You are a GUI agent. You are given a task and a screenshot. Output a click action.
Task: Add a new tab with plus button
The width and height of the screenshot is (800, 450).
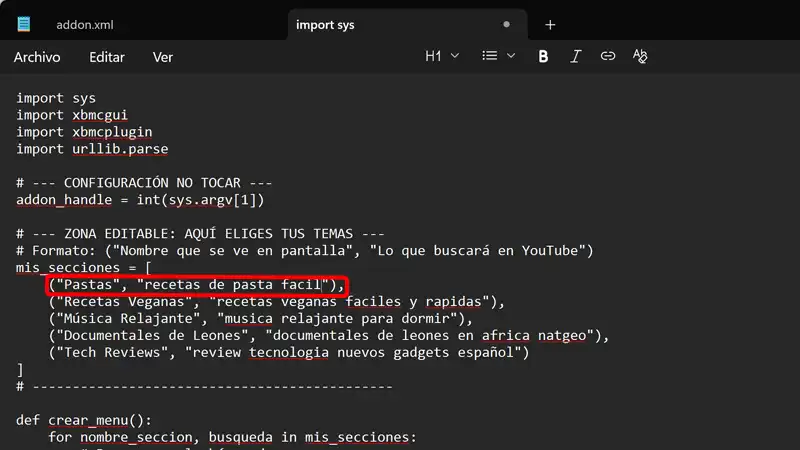(550, 25)
